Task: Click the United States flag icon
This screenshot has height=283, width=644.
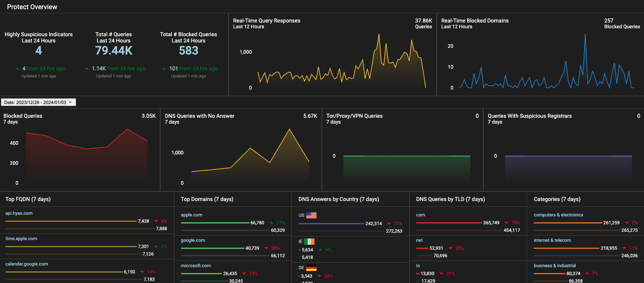Action: tap(311, 215)
